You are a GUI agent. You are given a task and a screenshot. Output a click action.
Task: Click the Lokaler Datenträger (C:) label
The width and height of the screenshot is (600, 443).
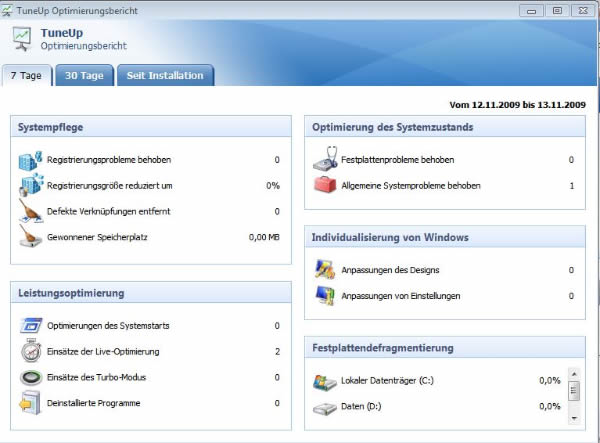click(x=387, y=381)
